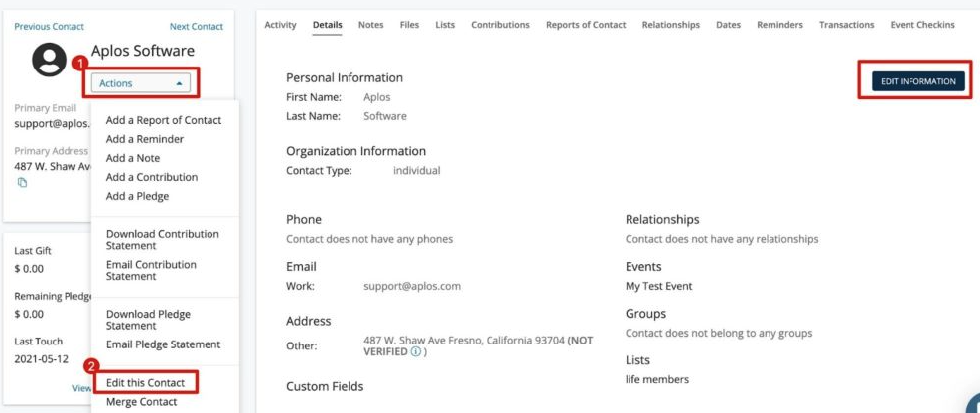Click the Edit Information button
The image size is (980, 413).
[918, 81]
